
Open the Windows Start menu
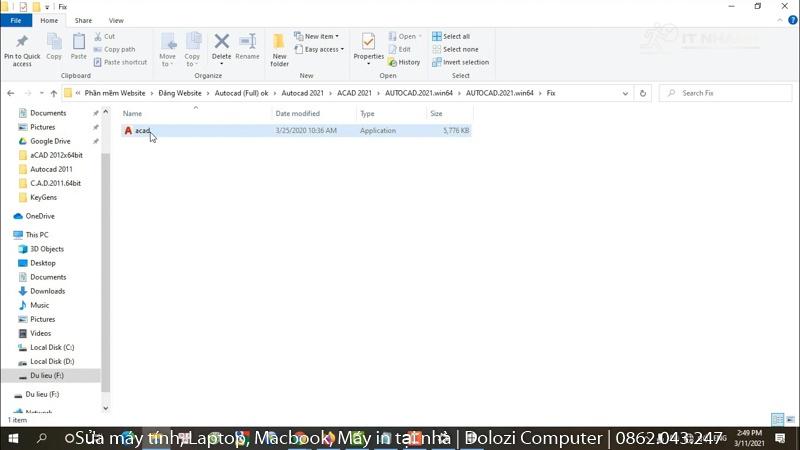14,438
